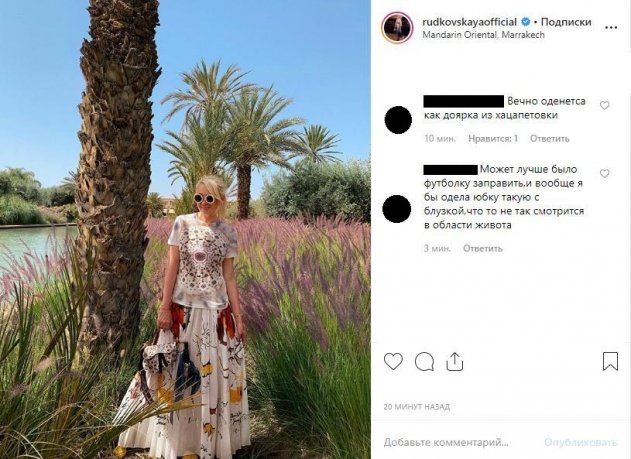Share the post via share icon

(x=454, y=361)
